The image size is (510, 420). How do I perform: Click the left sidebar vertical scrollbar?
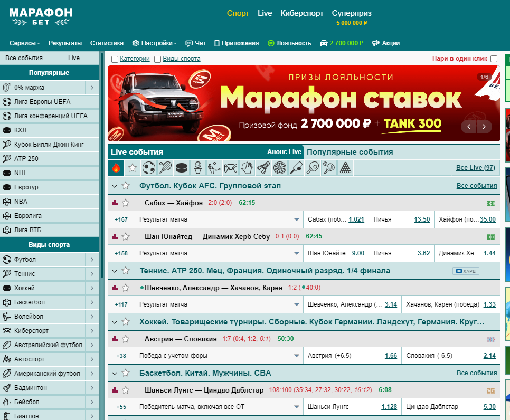tap(102, 166)
